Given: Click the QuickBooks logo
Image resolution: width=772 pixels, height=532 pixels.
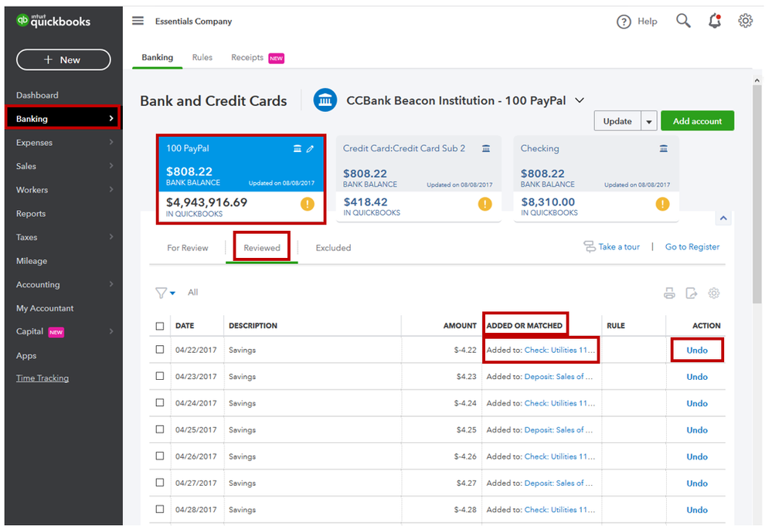Looking at the screenshot, I should 53,21.
